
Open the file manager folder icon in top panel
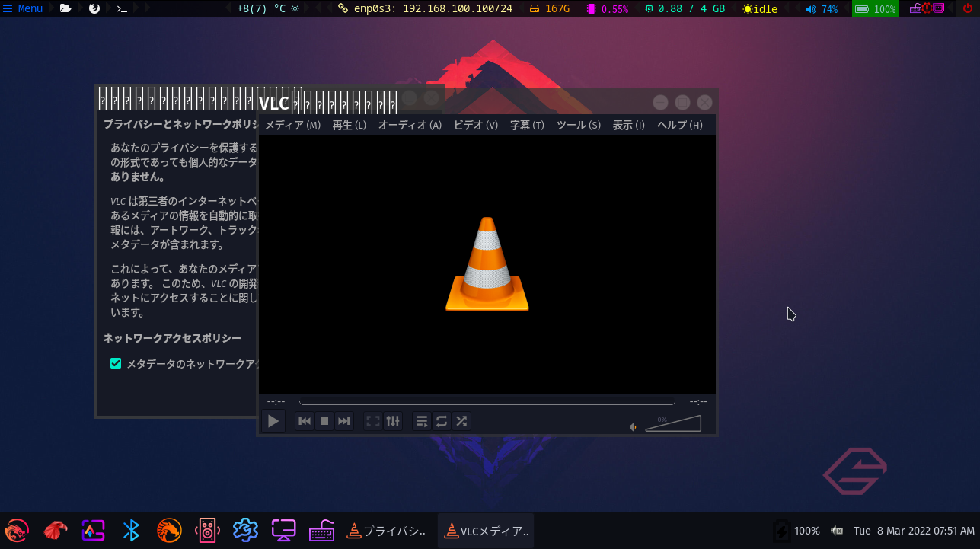[x=65, y=8]
